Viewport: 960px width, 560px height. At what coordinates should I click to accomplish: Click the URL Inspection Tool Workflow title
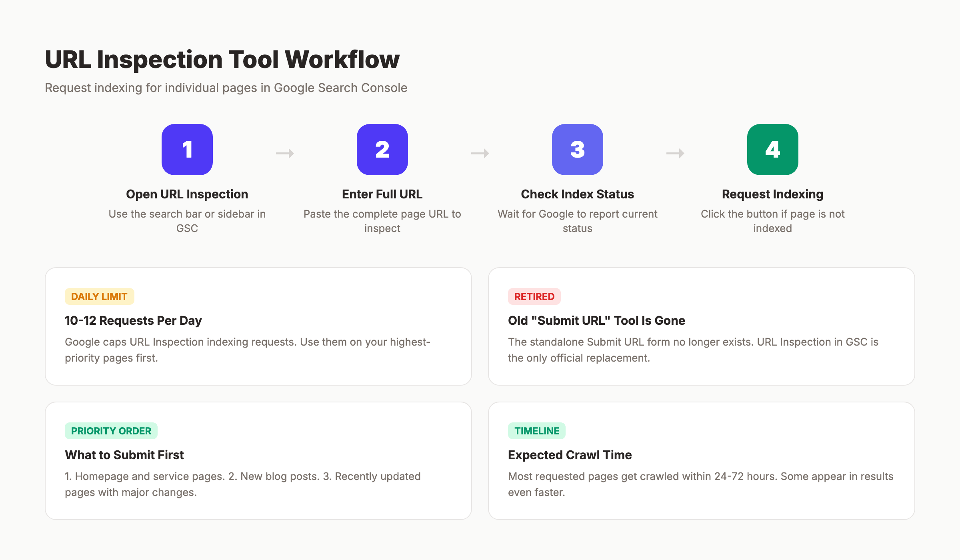click(x=222, y=59)
